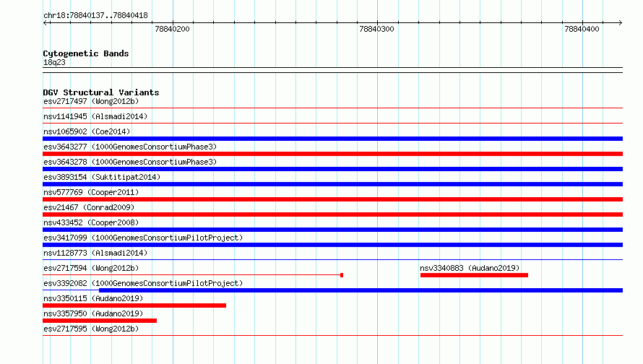Select the DGV Structural Variants track heading
Image resolution: width=643 pixels, height=364 pixels.
click(101, 92)
